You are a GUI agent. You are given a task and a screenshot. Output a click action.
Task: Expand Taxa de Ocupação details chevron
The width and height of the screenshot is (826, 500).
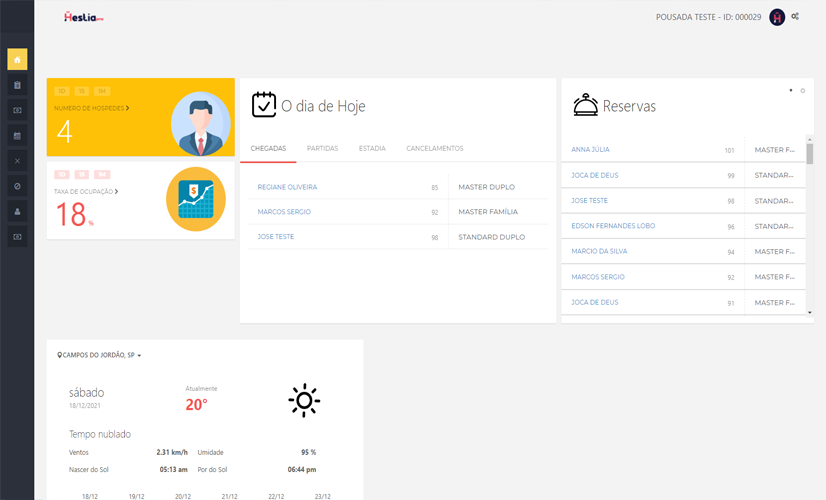click(x=116, y=190)
